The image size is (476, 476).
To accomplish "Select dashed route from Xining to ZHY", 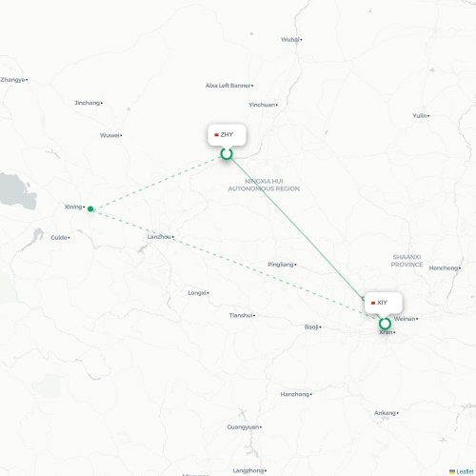I will pos(157,182).
